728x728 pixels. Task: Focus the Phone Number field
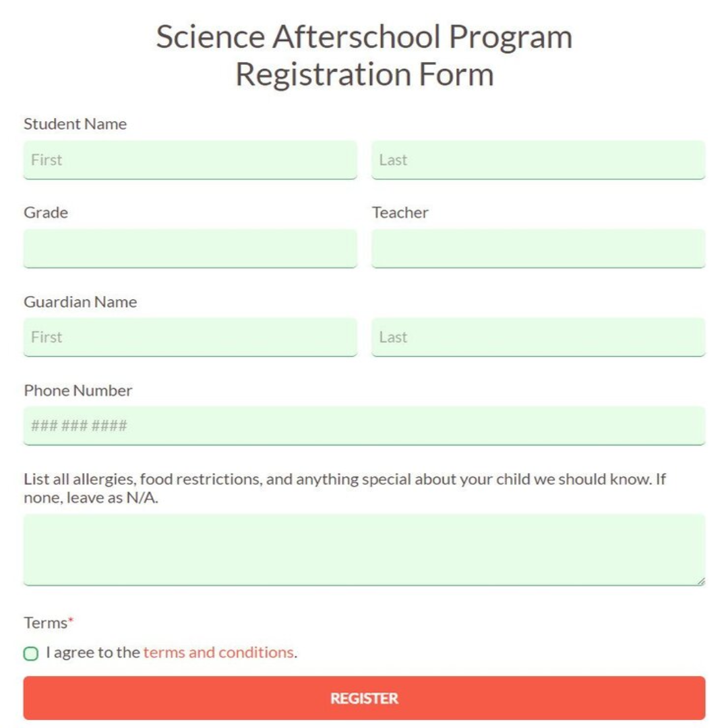[x=364, y=425]
